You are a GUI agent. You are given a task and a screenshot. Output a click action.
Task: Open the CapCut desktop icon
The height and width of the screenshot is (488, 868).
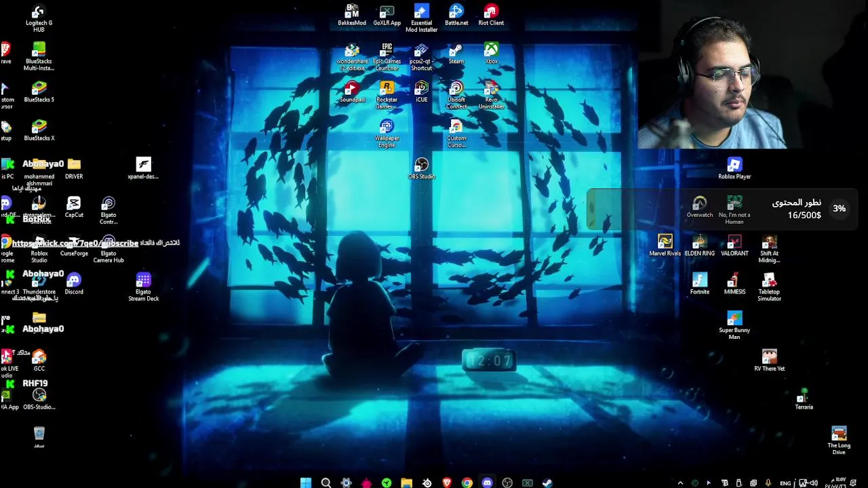coord(74,207)
